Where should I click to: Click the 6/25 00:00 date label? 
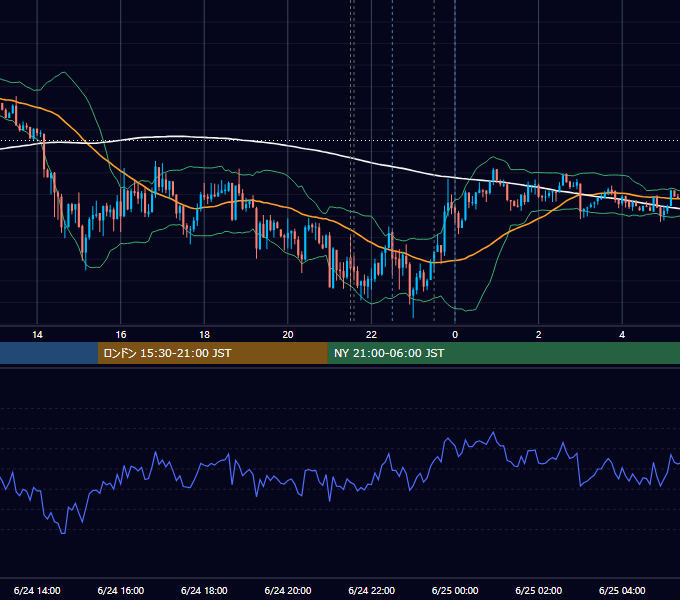click(455, 590)
